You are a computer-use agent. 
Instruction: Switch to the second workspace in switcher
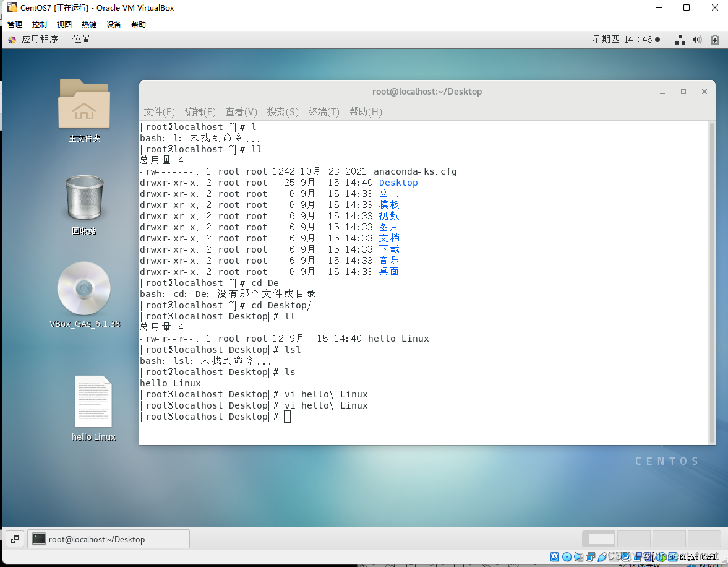(x=634, y=539)
